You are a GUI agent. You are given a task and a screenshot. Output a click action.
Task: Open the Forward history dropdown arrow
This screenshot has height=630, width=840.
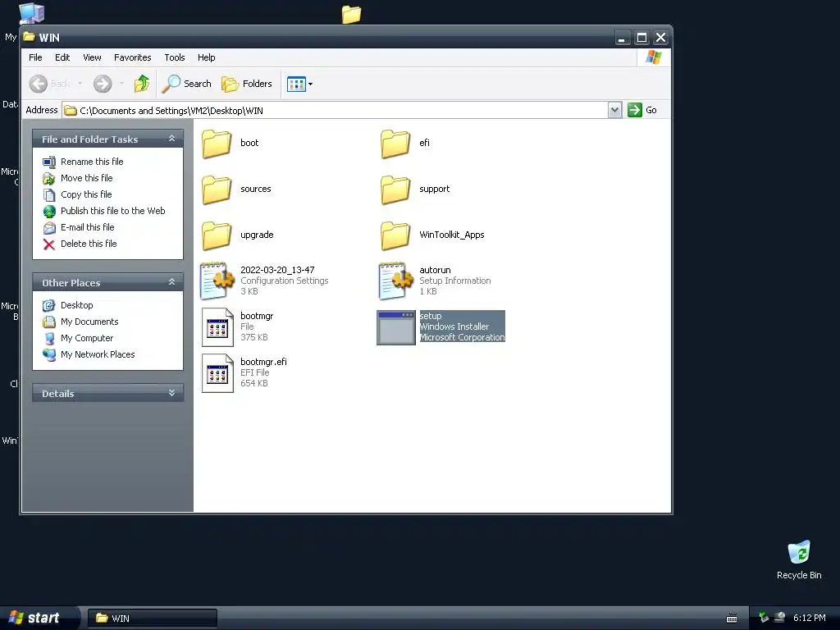121,84
